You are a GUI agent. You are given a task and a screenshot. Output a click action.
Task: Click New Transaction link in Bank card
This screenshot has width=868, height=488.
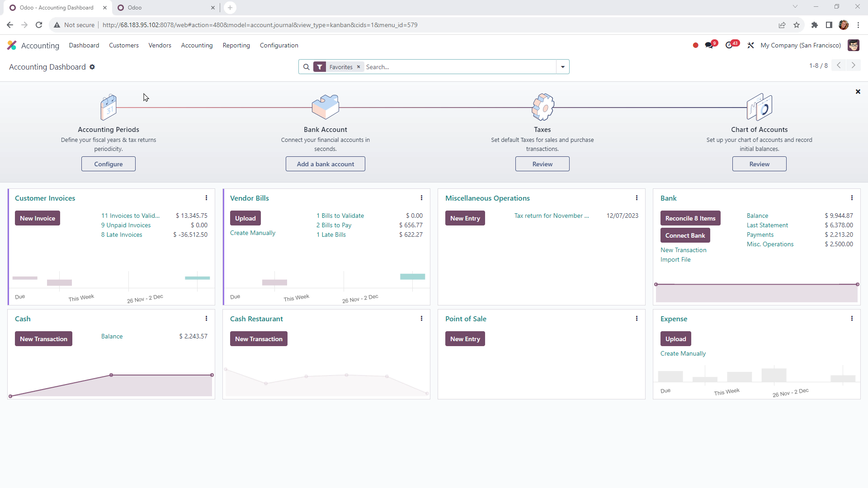684,250
